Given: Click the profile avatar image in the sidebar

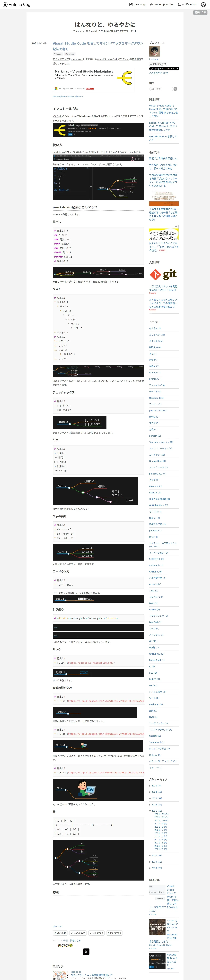Looking at the screenshot, I should 154,51.
